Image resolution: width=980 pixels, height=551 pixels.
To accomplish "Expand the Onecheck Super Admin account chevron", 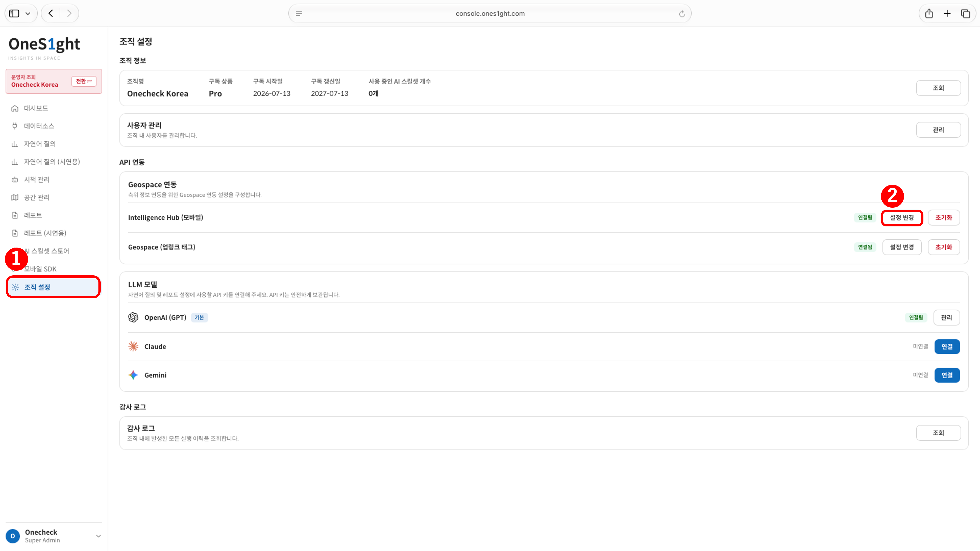I will pos(98,536).
